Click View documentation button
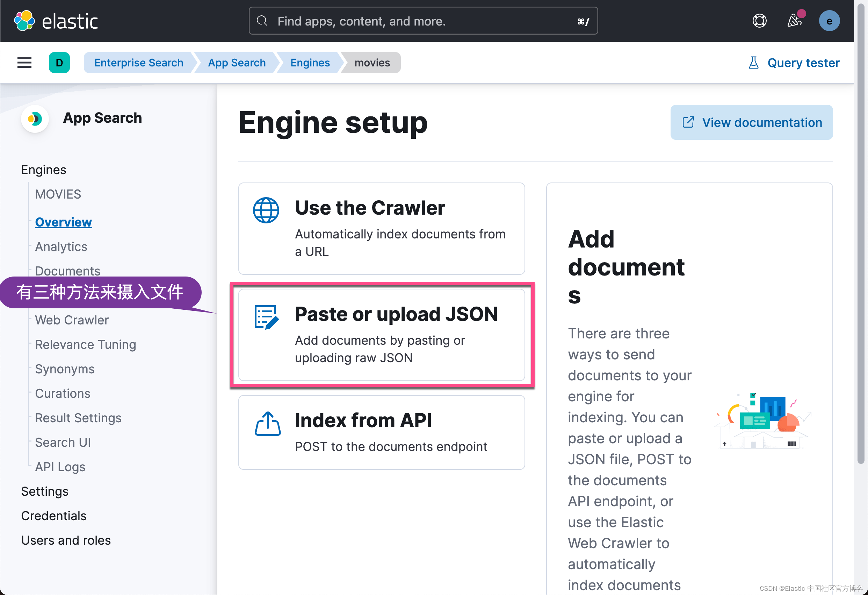This screenshot has width=868, height=595. [752, 122]
